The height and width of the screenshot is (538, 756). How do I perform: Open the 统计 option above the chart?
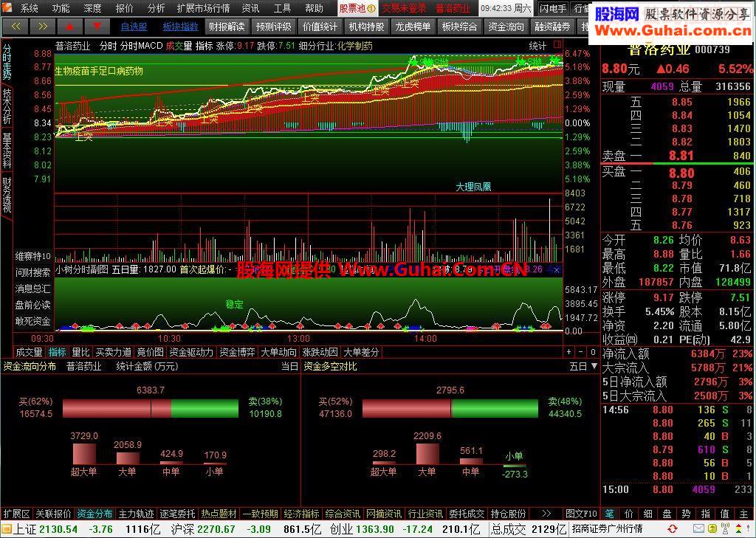coord(537,46)
